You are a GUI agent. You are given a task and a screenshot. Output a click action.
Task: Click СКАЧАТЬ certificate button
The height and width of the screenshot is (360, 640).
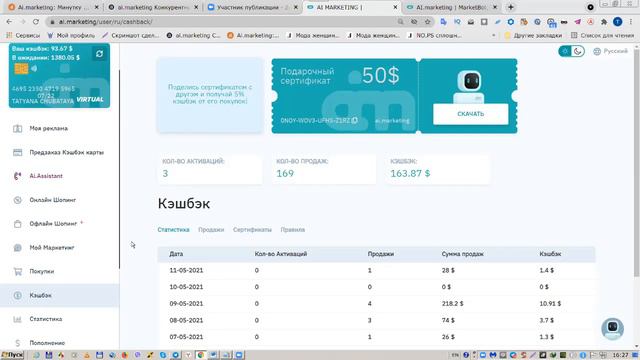click(x=471, y=114)
